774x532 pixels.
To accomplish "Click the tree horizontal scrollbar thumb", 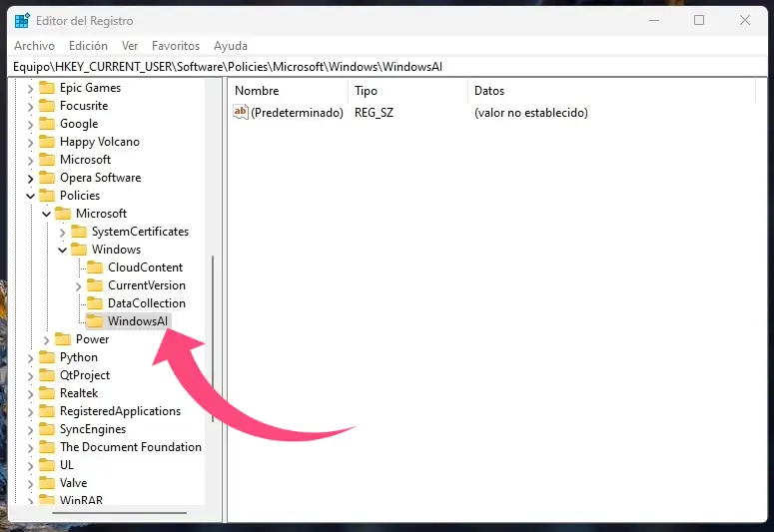I will [x=119, y=513].
